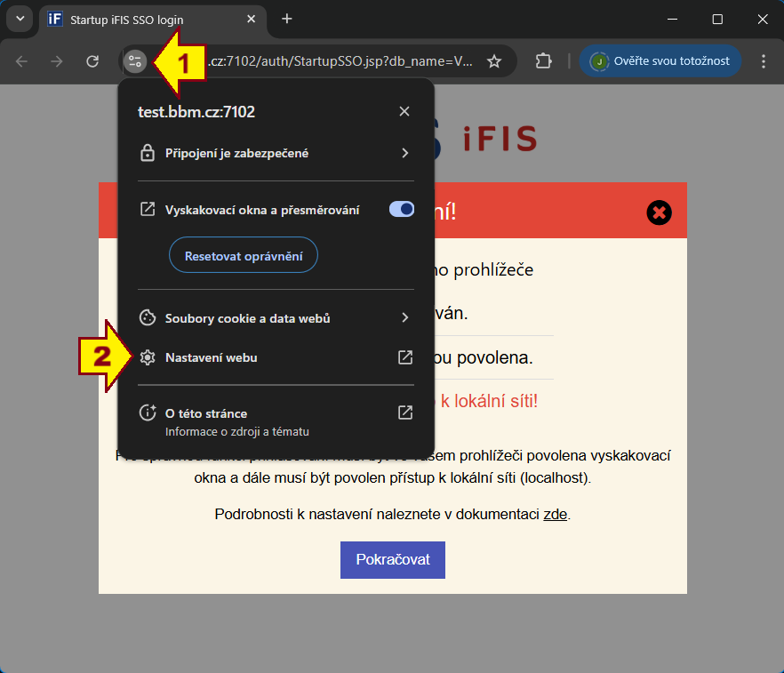Click the Resetovat oprávnění button
Image resolution: width=784 pixels, height=673 pixels.
(x=244, y=255)
